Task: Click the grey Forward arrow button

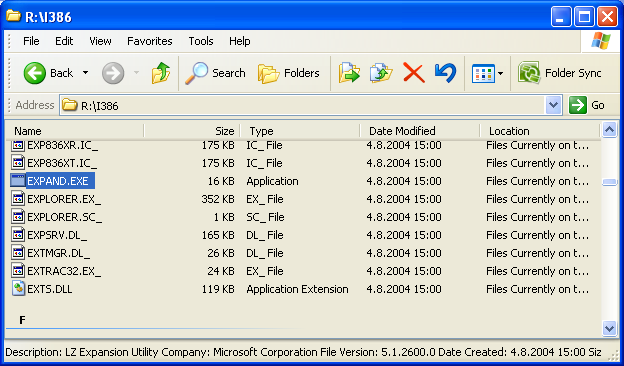Action: (x=113, y=73)
